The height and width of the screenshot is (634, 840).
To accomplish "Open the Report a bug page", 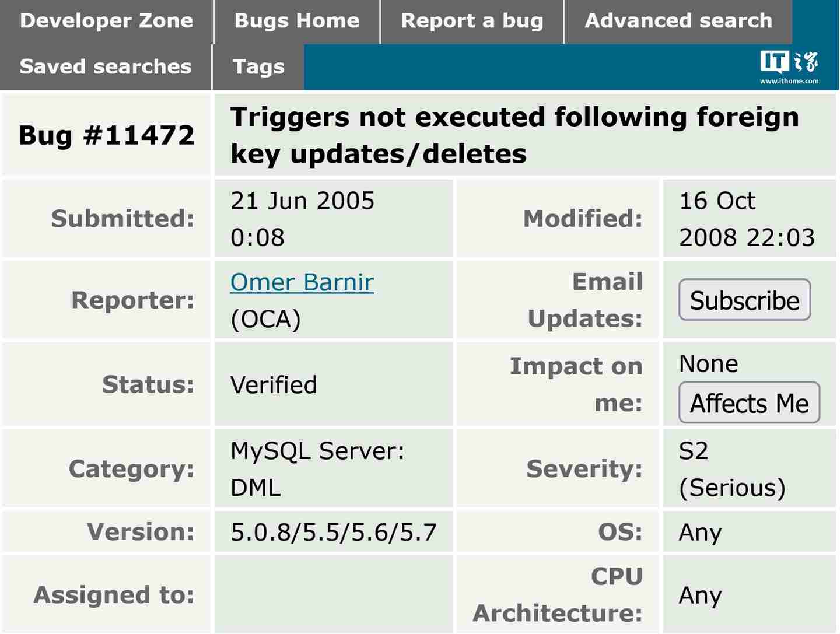I will click(471, 20).
